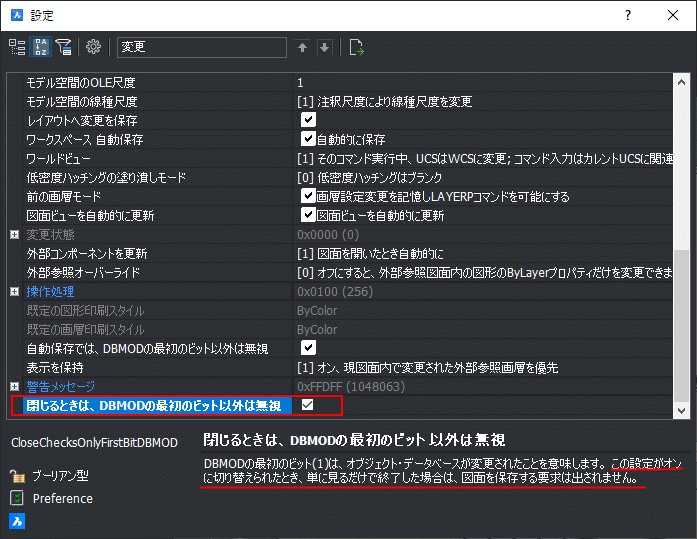
Task: Expand the 警告メッセージ node
Action: 15,386
